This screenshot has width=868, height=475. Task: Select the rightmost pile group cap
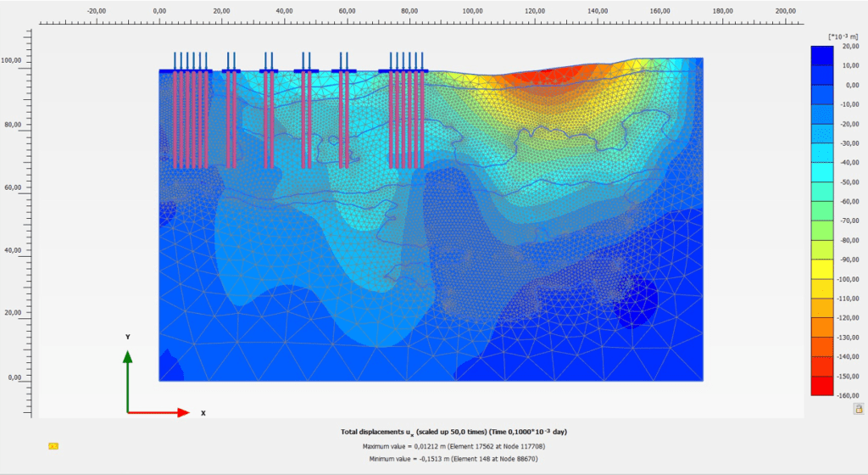tap(403, 71)
